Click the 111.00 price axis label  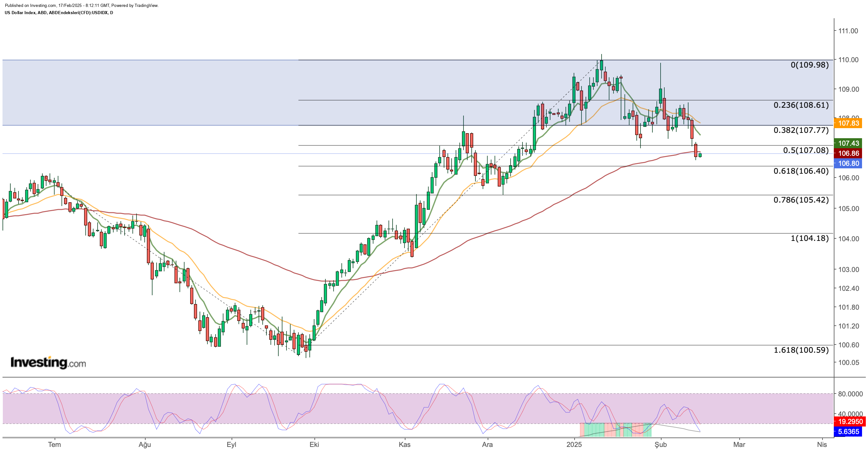point(848,31)
